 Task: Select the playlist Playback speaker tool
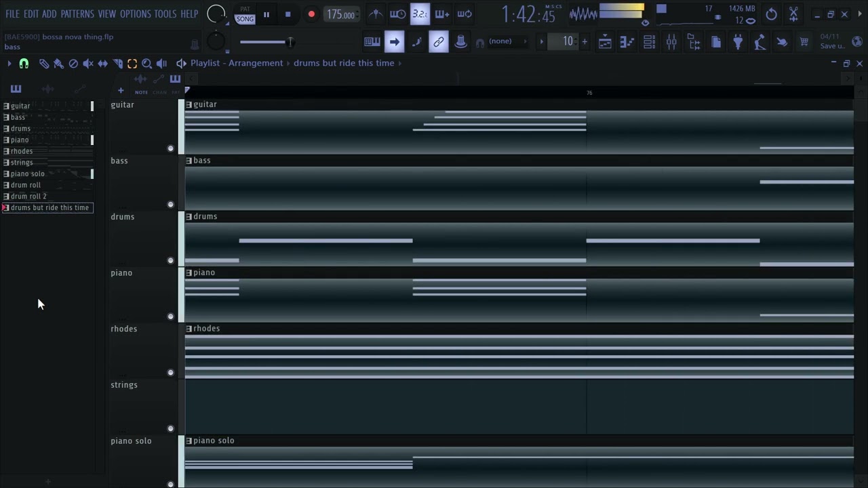(x=161, y=63)
